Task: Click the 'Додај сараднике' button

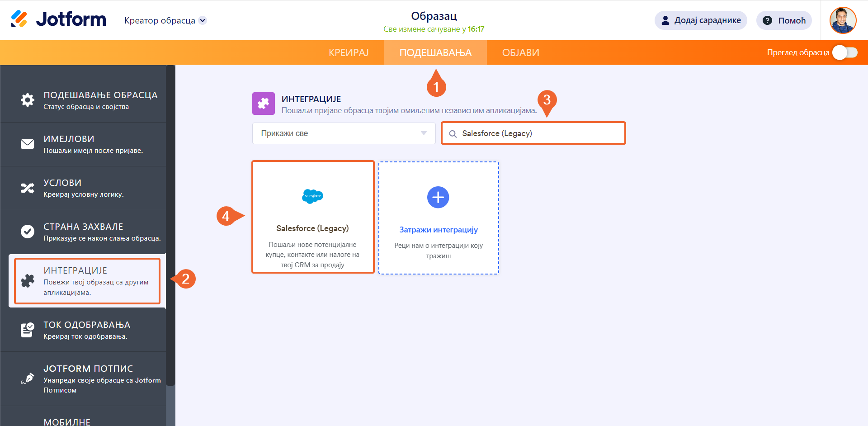Action: tap(701, 20)
